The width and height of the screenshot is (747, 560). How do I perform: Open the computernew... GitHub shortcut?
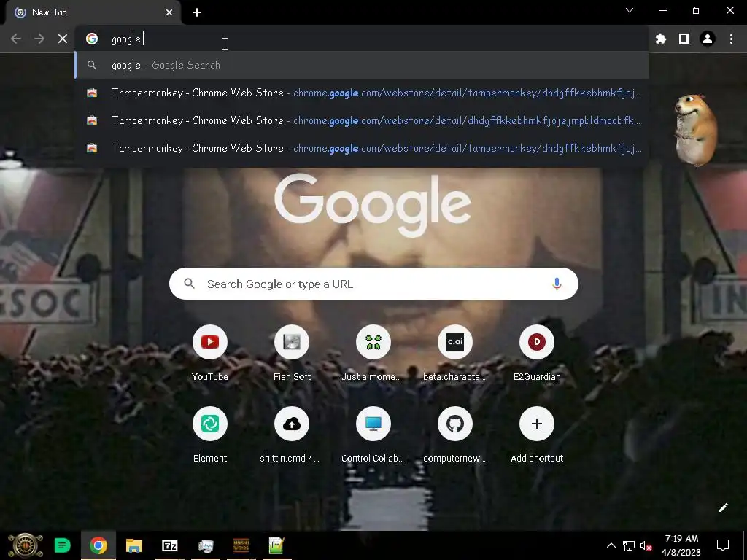pos(455,435)
